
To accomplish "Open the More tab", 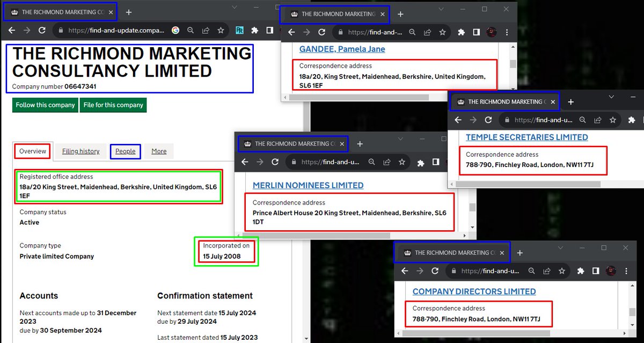I will coord(159,151).
